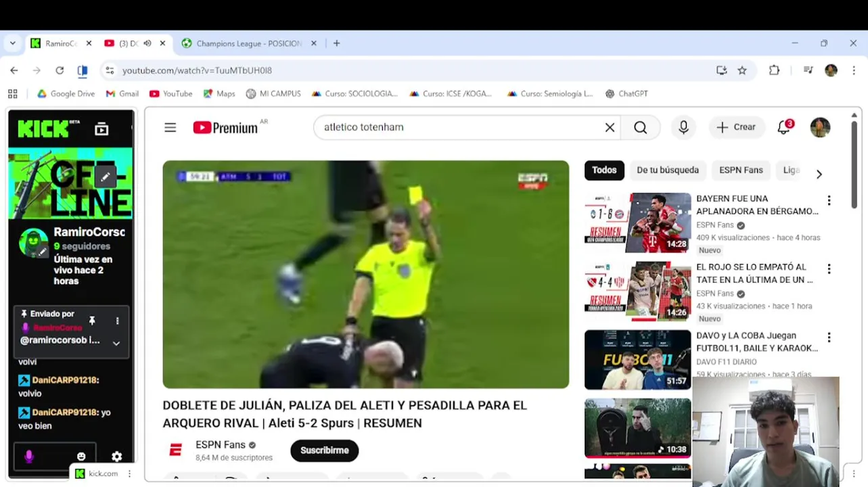Click the video player showing Aleti match
The height and width of the screenshot is (487, 868).
(x=366, y=274)
